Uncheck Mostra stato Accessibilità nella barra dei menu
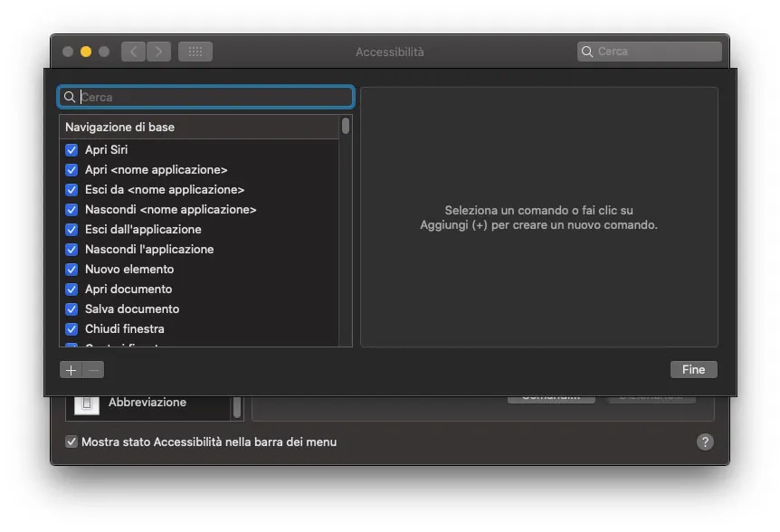Viewport: 780px width, 532px height. coord(71,442)
